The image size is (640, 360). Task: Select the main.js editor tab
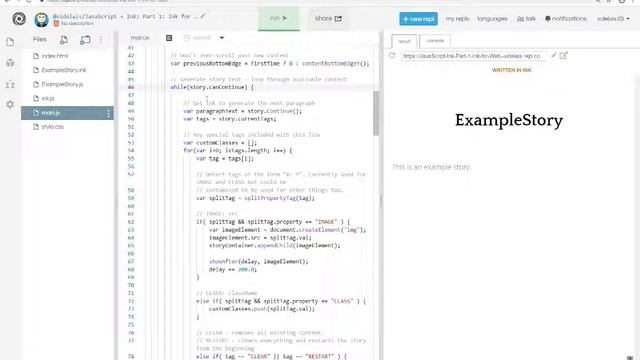coord(140,38)
